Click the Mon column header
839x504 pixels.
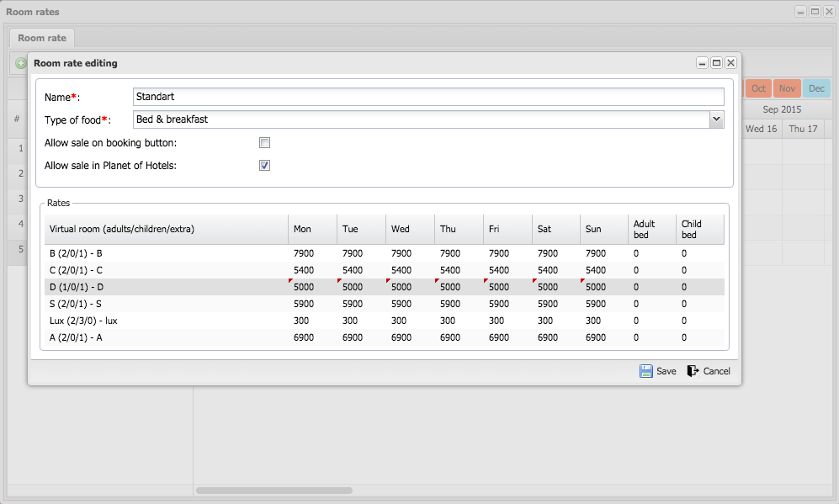[312, 230]
